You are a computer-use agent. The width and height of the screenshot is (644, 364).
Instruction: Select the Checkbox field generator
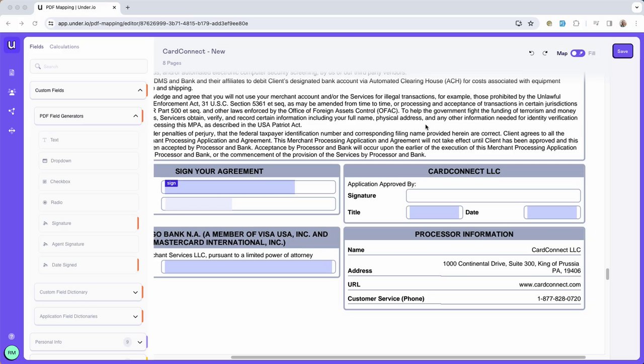pyautogui.click(x=89, y=181)
